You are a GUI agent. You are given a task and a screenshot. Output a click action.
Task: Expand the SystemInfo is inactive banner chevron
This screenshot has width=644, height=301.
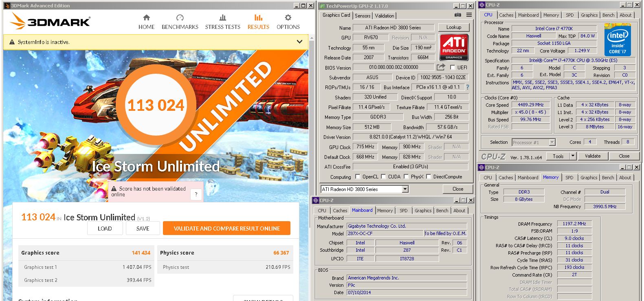point(299,42)
